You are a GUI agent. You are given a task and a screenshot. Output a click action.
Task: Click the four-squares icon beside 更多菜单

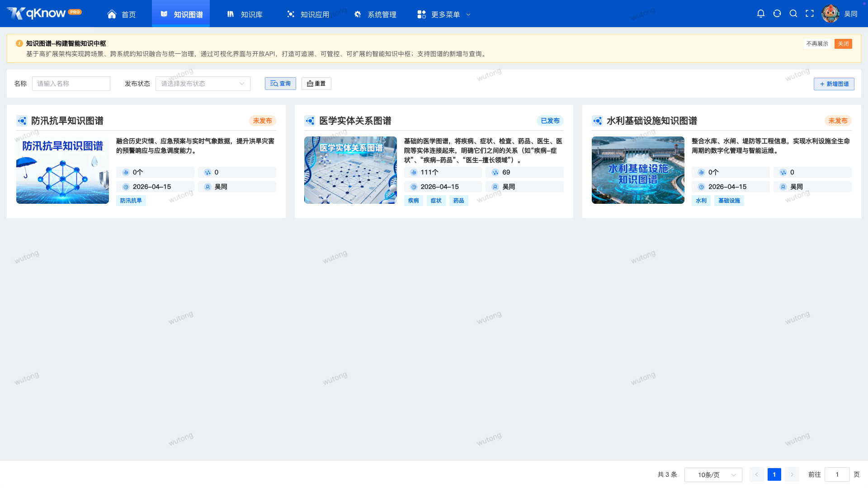coord(421,14)
